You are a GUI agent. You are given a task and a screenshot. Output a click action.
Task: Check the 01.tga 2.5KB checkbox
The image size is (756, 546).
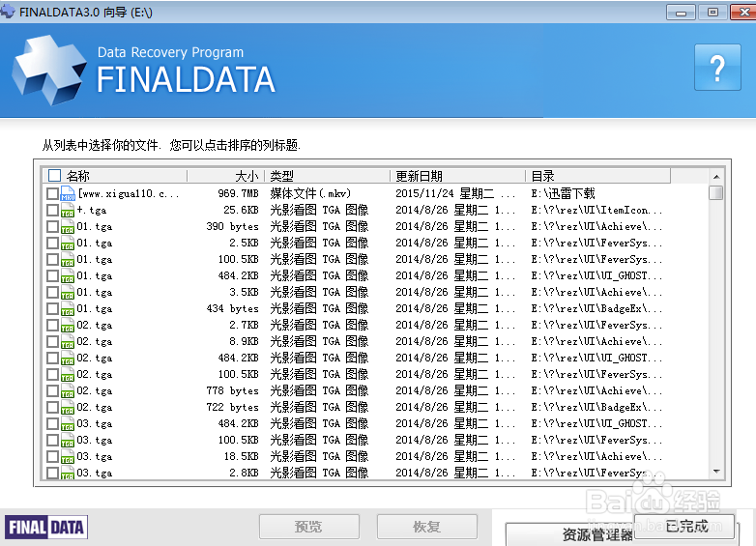pyautogui.click(x=52, y=243)
